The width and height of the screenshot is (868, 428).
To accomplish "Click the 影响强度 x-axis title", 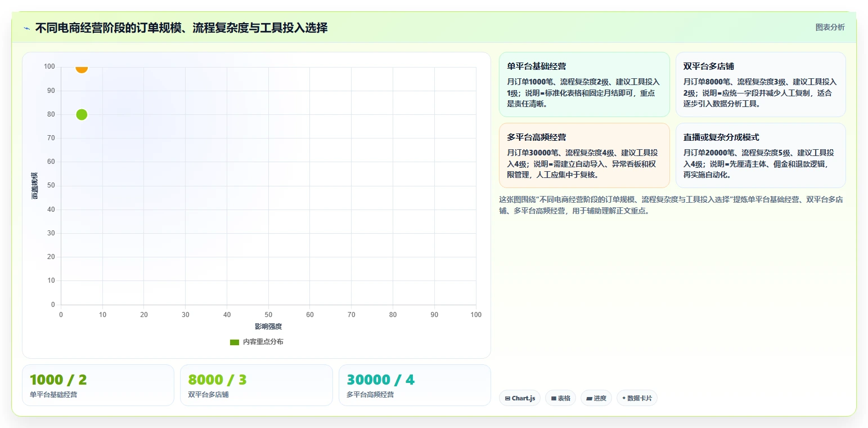I will tap(268, 327).
